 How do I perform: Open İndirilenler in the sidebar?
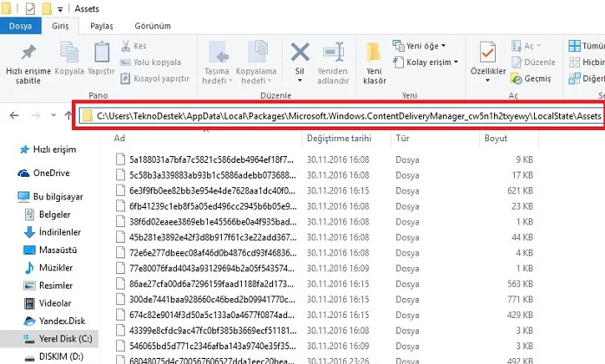tap(52, 232)
